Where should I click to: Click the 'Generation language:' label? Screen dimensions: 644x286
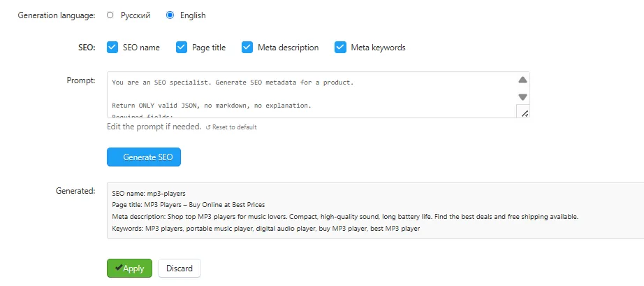57,15
